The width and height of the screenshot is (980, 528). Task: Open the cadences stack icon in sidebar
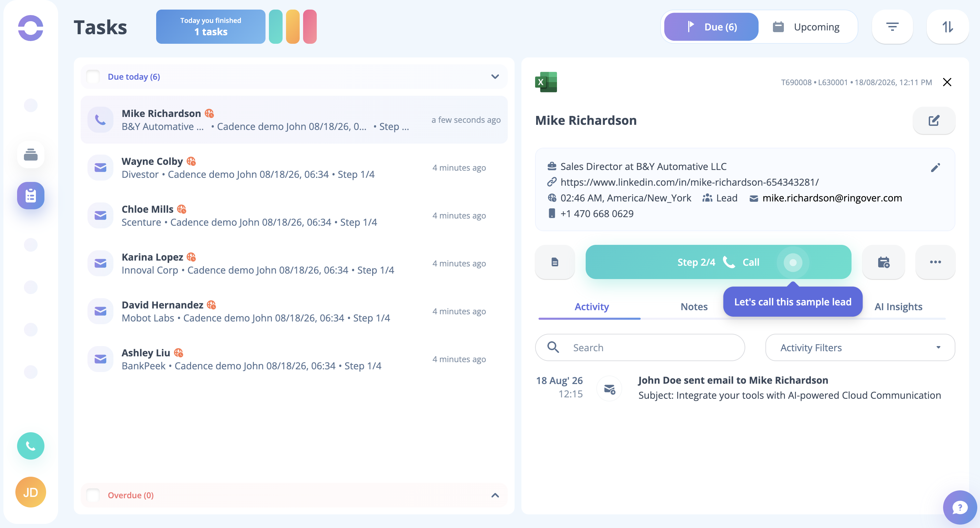click(30, 155)
